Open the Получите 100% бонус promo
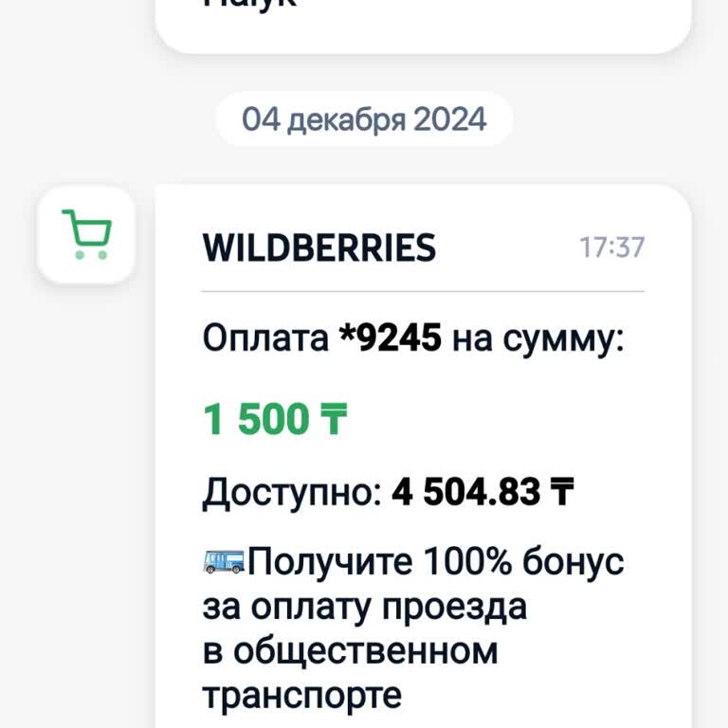The width and height of the screenshot is (728, 728). tap(434, 562)
